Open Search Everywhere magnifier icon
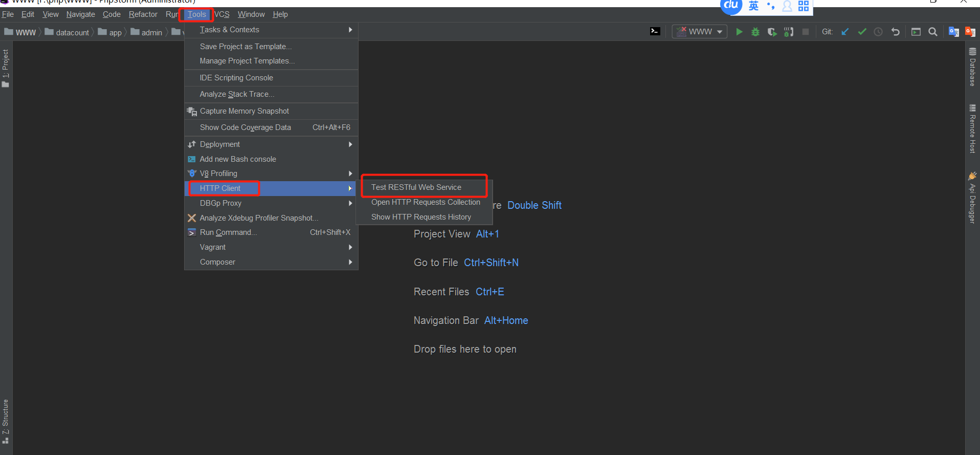This screenshot has width=980, height=455. click(x=933, y=32)
